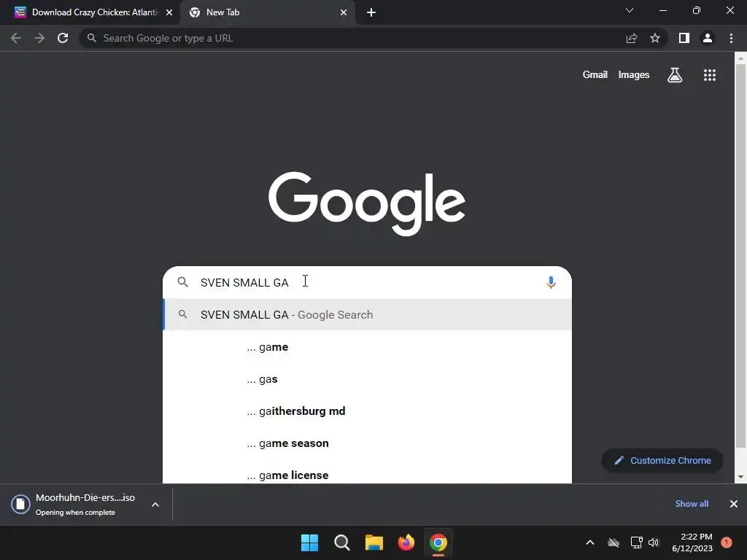Close the Download Crazy Chicken tab
Screen dimensions: 747x560
(x=169, y=12)
